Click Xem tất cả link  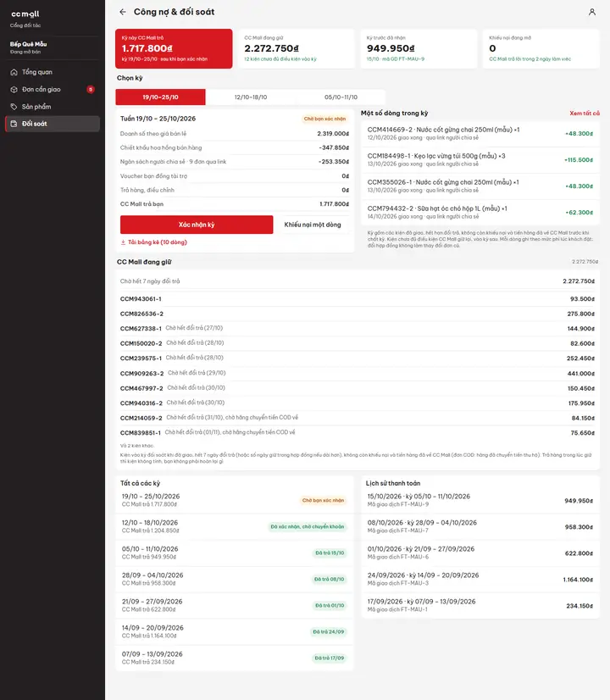(584, 114)
